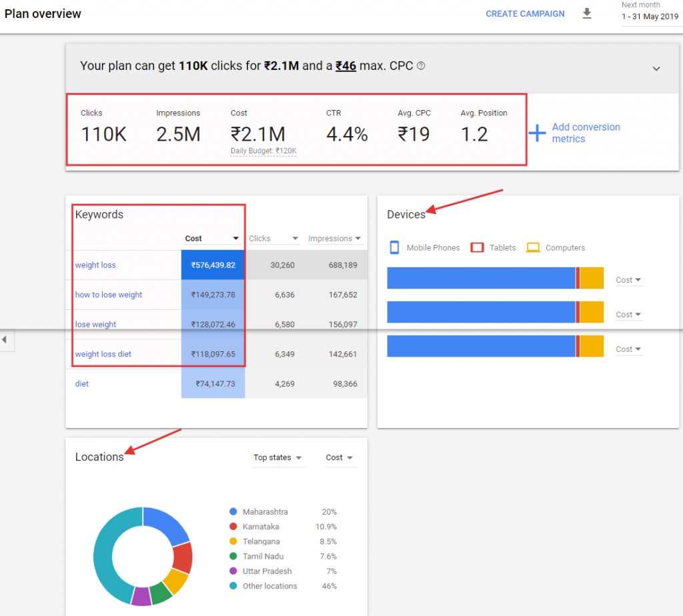Click the ₹2.1M Cost metric
Image resolution: width=683 pixels, height=616 pixels.
[x=258, y=134]
